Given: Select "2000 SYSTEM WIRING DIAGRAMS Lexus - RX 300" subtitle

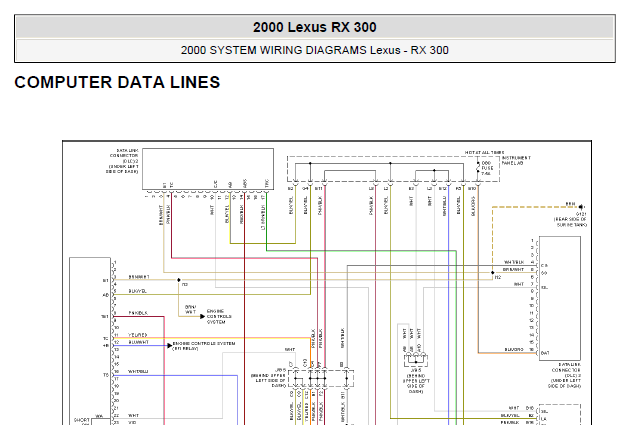Looking at the screenshot, I should (x=314, y=50).
